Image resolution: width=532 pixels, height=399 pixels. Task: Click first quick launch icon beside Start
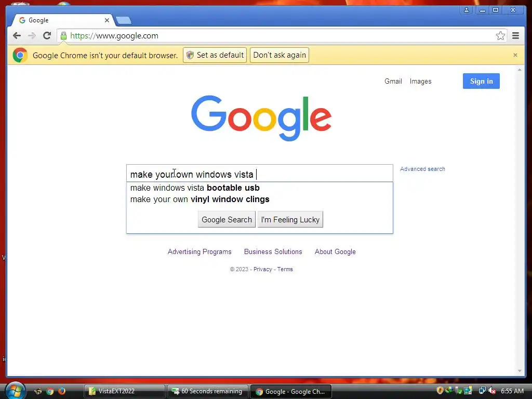[38, 391]
